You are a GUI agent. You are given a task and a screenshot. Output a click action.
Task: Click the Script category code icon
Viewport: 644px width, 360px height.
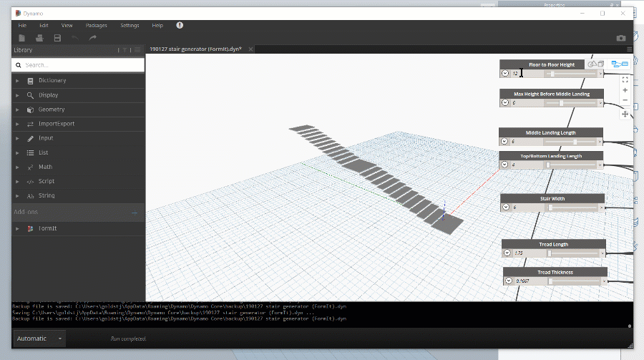coord(30,182)
